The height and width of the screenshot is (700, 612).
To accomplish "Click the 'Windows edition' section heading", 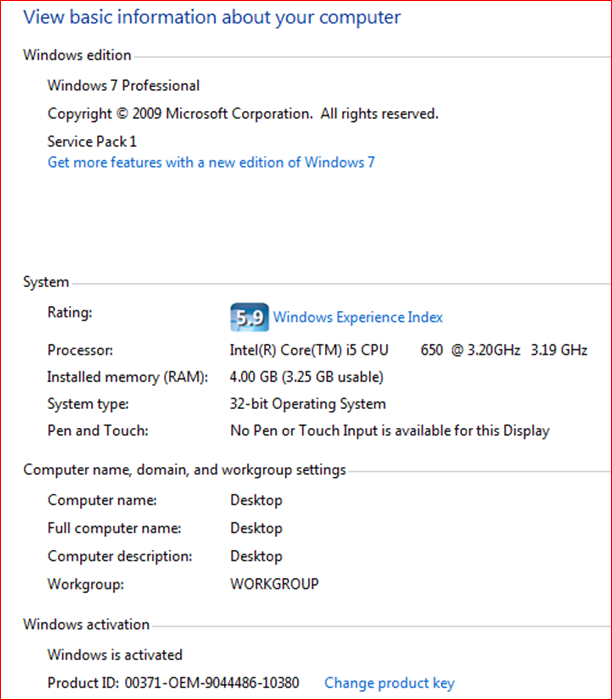I will pyautogui.click(x=77, y=55).
